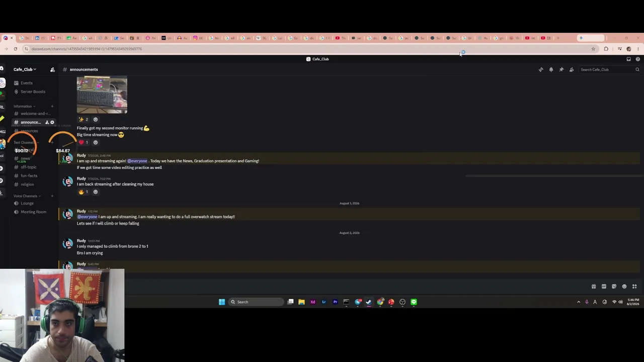Join the Lounge voice channel
The height and width of the screenshot is (362, 644).
27,203
